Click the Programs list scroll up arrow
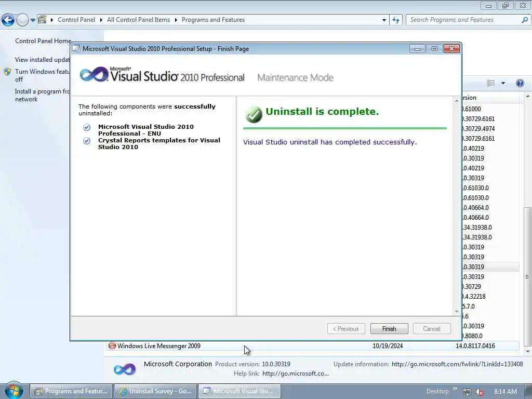Viewport: 532px width, 399px height. (x=528, y=97)
